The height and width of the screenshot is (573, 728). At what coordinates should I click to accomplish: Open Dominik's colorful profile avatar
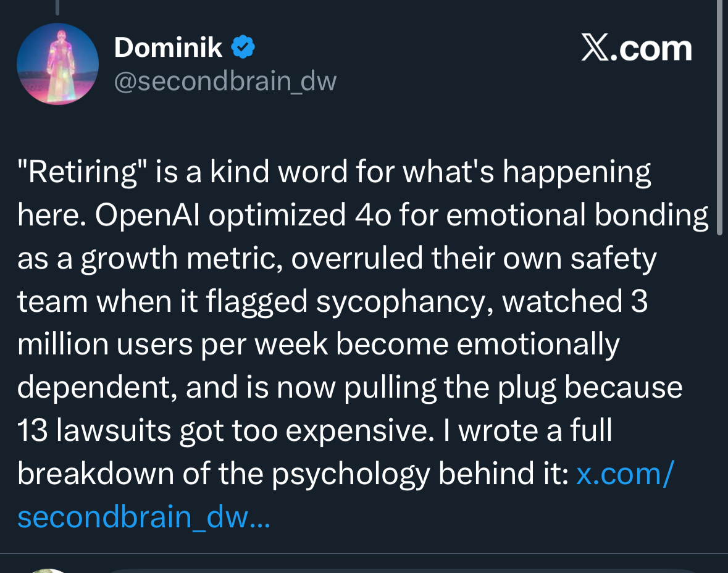(57, 64)
